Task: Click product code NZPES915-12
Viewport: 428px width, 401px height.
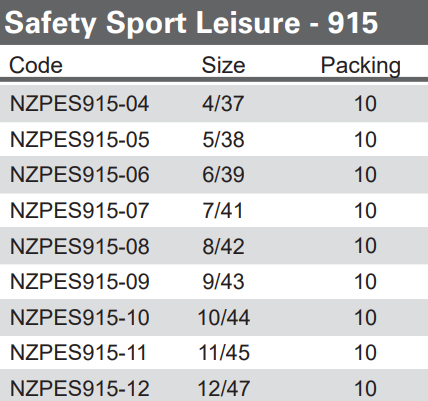Action: tap(80, 389)
